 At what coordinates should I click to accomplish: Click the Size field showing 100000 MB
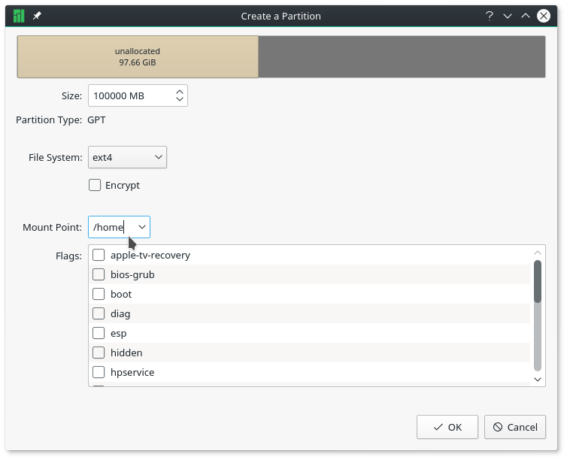pos(138,96)
